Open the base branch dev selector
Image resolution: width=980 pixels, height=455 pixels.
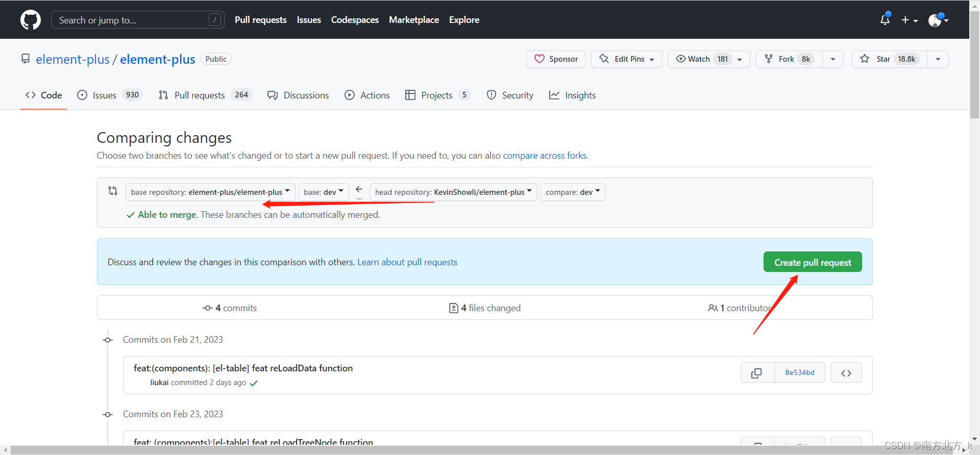[324, 192]
